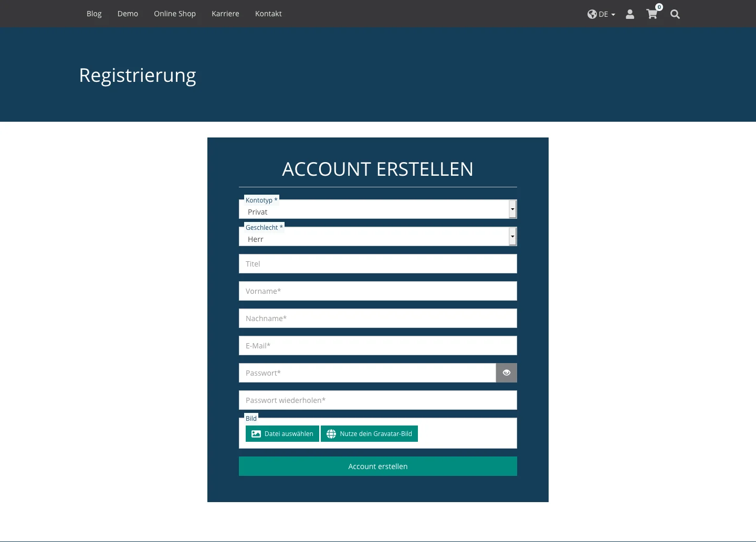Click the shopping cart icon
Image resolution: width=756 pixels, height=542 pixels.
(x=652, y=14)
